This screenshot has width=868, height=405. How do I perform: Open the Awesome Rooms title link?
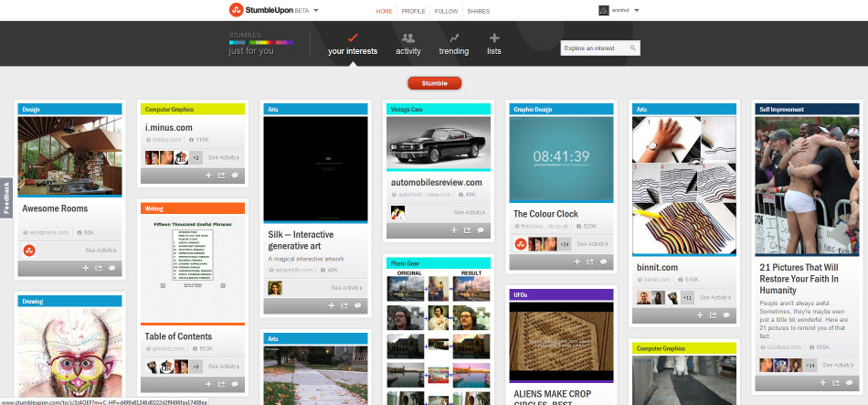pyautogui.click(x=55, y=208)
